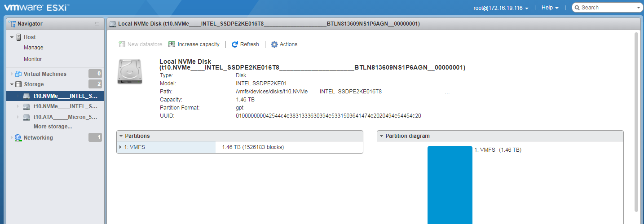
Task: Open the Help menu
Action: (x=550, y=8)
